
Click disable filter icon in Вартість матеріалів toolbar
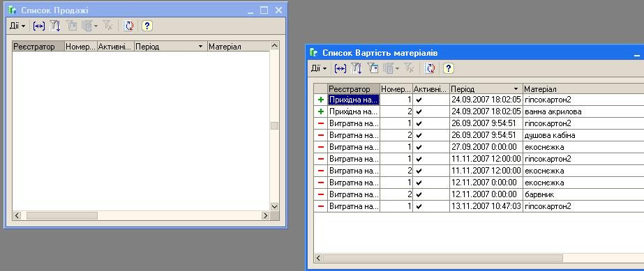point(409,68)
